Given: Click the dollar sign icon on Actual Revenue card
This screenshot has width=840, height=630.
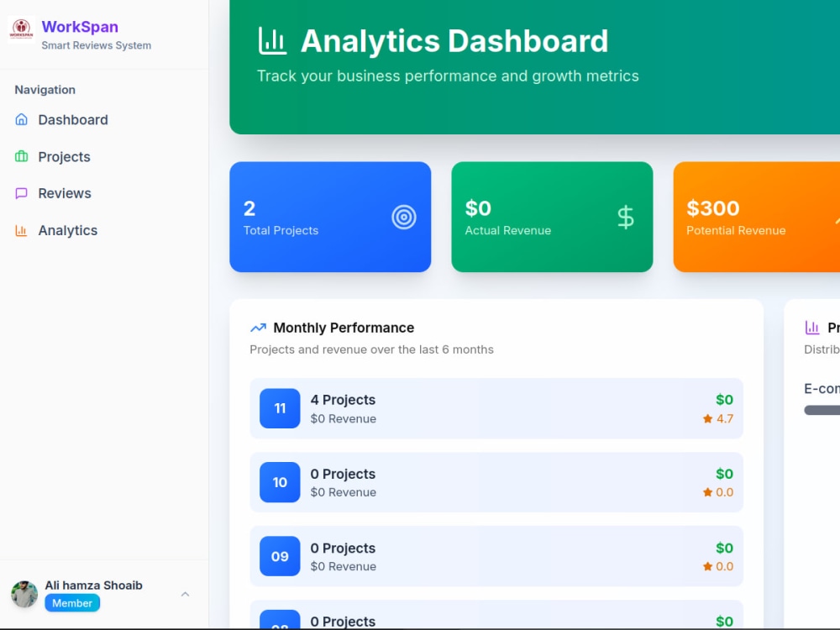Looking at the screenshot, I should 626,217.
